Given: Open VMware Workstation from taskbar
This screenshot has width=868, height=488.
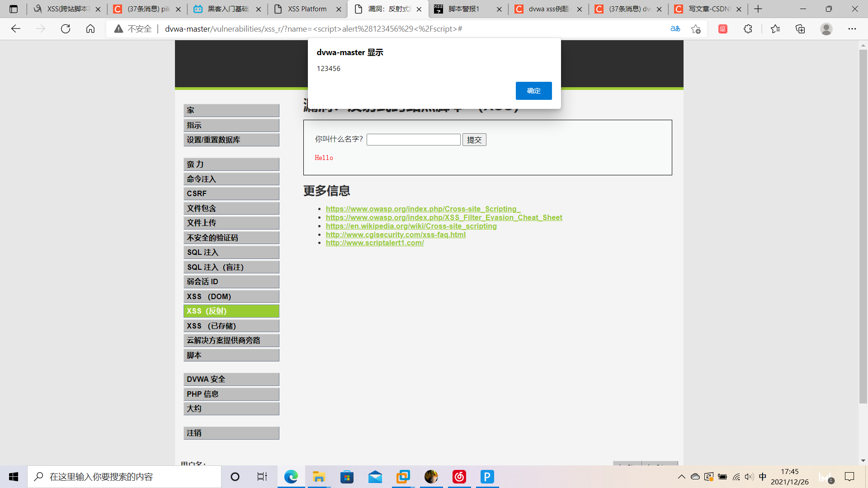Looking at the screenshot, I should pyautogui.click(x=403, y=477).
